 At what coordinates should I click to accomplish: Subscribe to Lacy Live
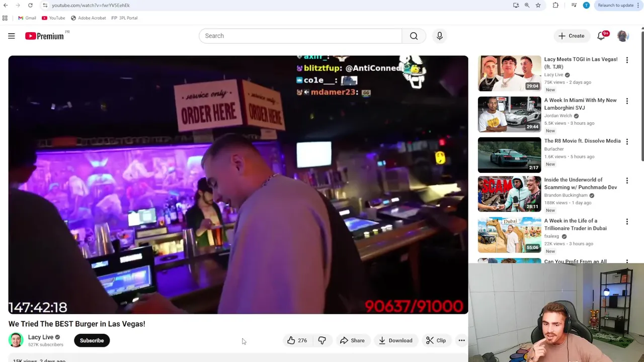(x=92, y=340)
